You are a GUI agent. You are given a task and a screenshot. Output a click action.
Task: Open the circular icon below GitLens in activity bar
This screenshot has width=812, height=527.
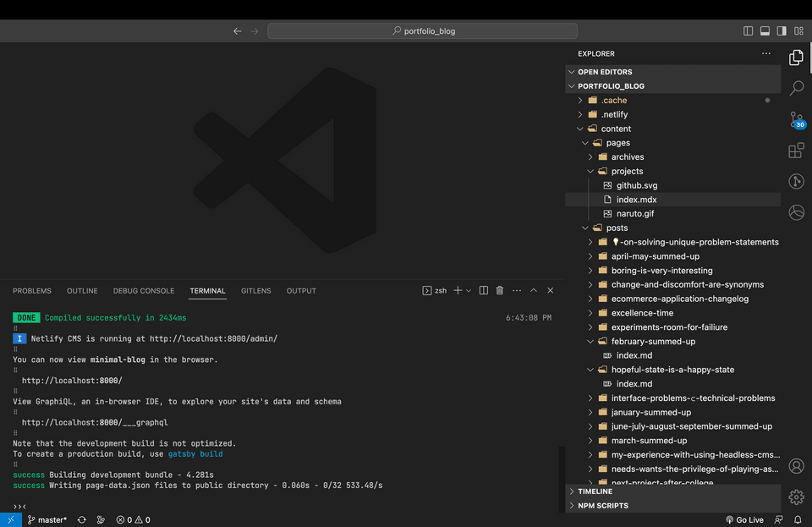[797, 212]
